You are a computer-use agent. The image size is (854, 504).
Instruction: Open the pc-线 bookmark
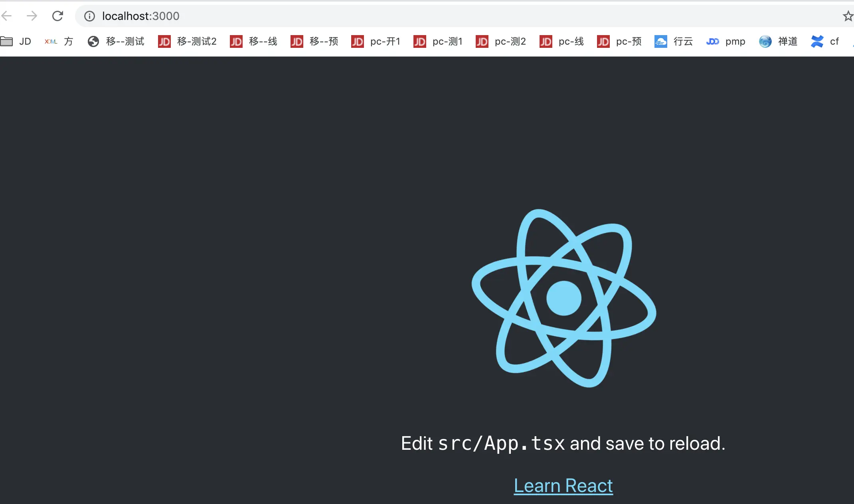562,41
